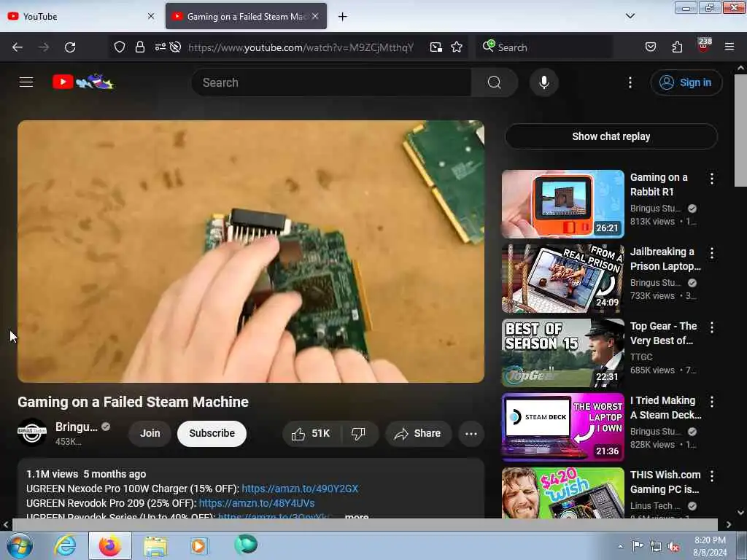Open options for Top Gear Very Best video

pos(712,327)
